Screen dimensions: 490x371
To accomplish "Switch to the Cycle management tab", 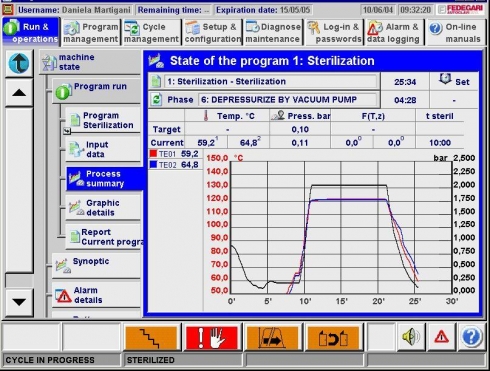I will 151,32.
